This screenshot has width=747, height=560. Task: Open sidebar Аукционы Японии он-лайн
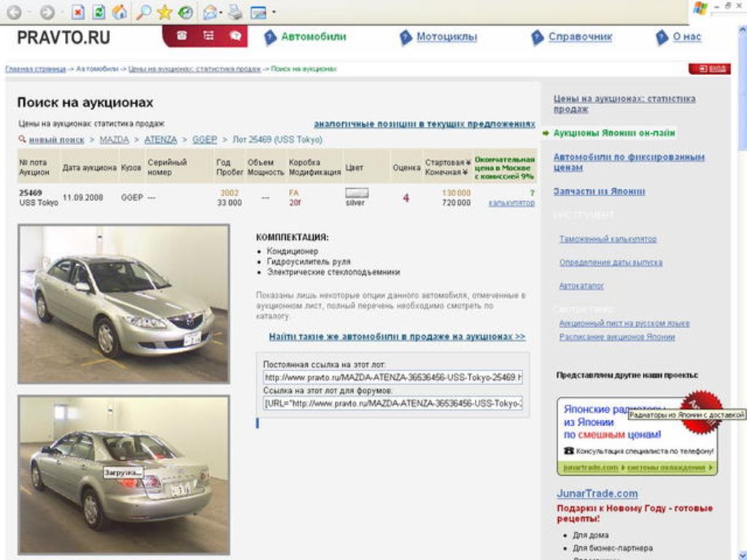click(614, 133)
